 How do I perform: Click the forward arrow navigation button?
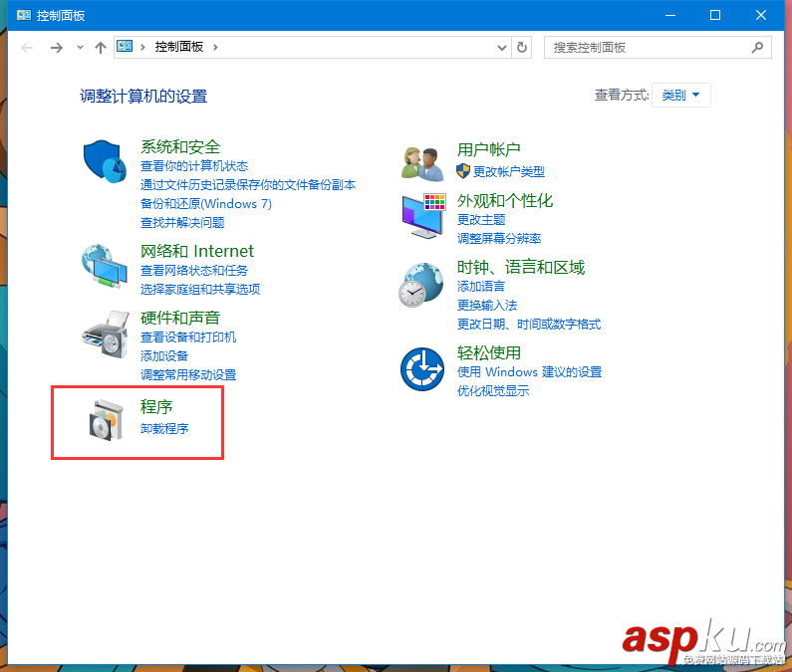coord(57,48)
